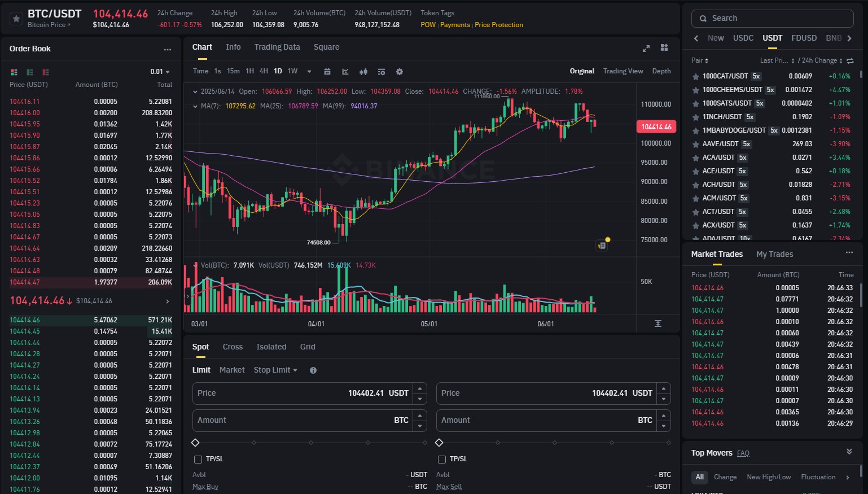Open the Stop Limit order type dropdown
Viewport: 868px width, 494px height.
coord(275,370)
